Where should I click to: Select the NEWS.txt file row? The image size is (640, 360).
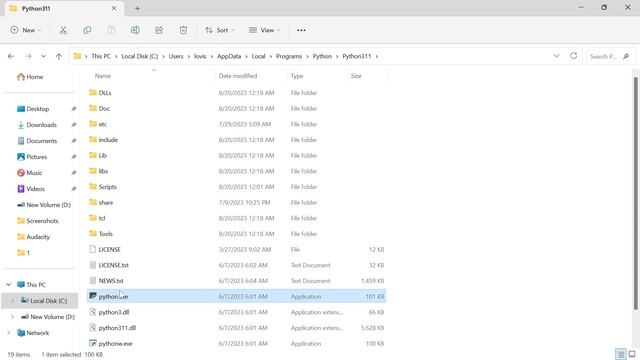click(x=236, y=281)
